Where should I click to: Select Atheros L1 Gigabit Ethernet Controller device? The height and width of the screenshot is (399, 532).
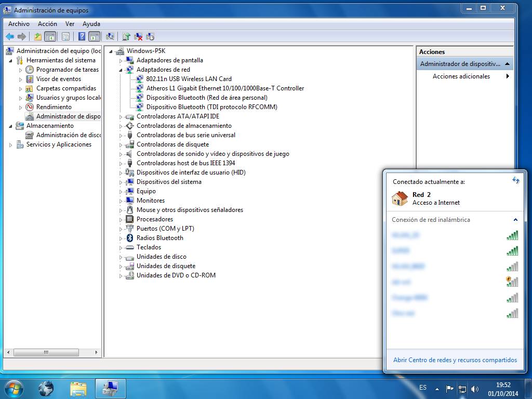tap(224, 88)
